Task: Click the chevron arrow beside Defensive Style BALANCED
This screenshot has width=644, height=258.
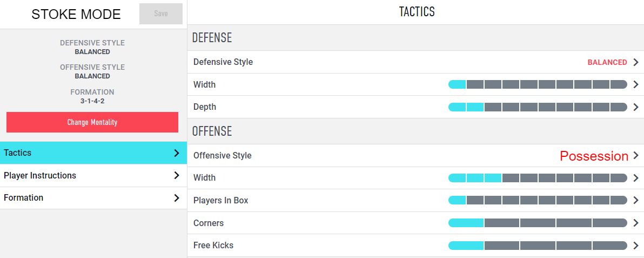Action: tap(636, 62)
